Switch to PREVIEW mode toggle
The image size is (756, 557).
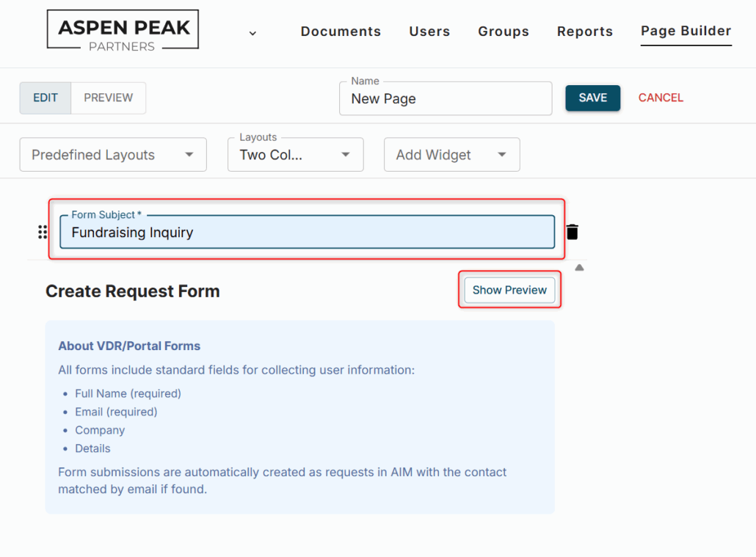coord(108,98)
